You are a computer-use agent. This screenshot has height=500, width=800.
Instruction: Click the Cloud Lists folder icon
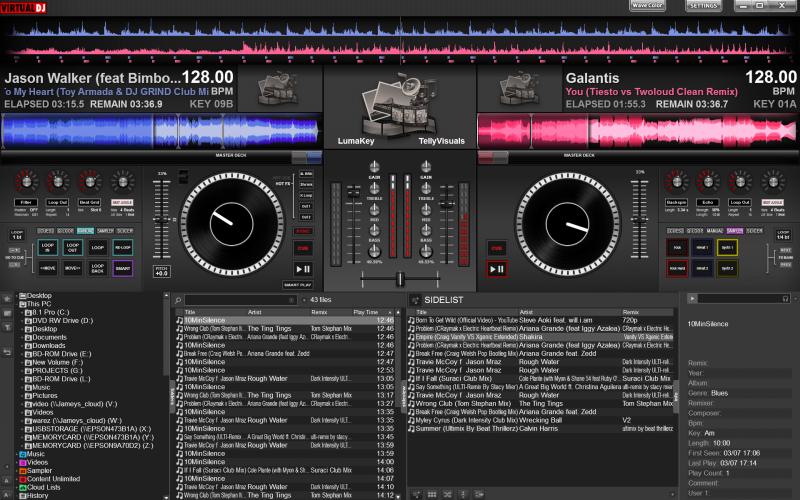tap(20, 487)
